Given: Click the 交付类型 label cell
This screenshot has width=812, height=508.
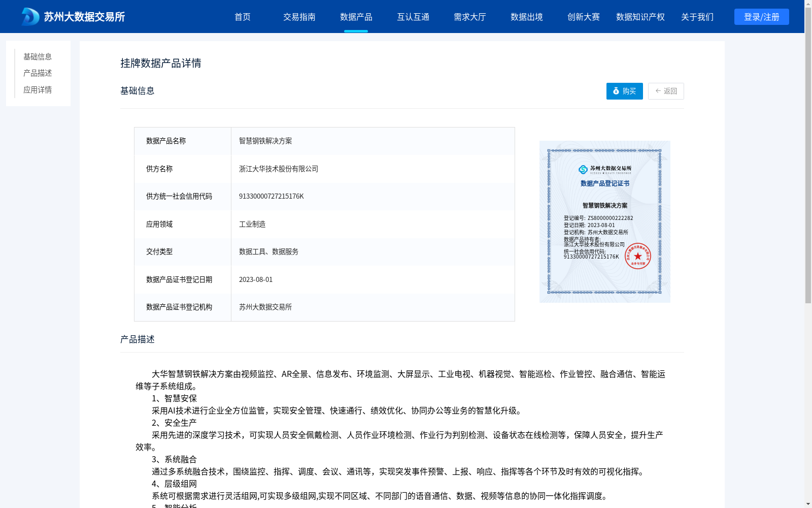Looking at the screenshot, I should coord(183,251).
